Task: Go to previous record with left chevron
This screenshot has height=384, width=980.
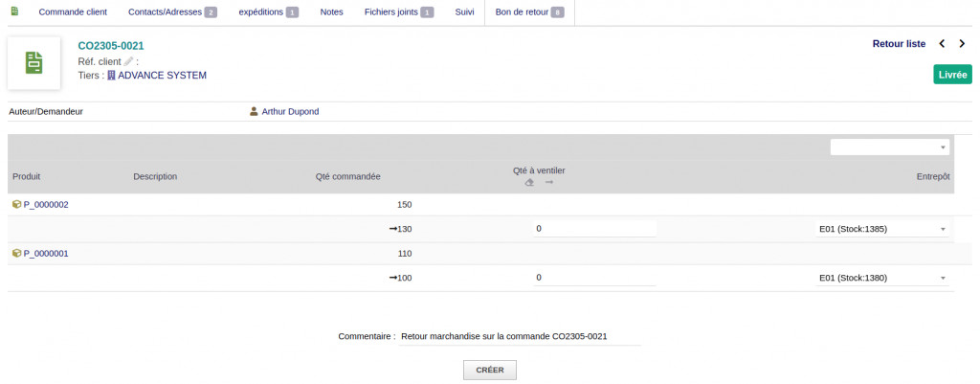Action: pos(942,44)
